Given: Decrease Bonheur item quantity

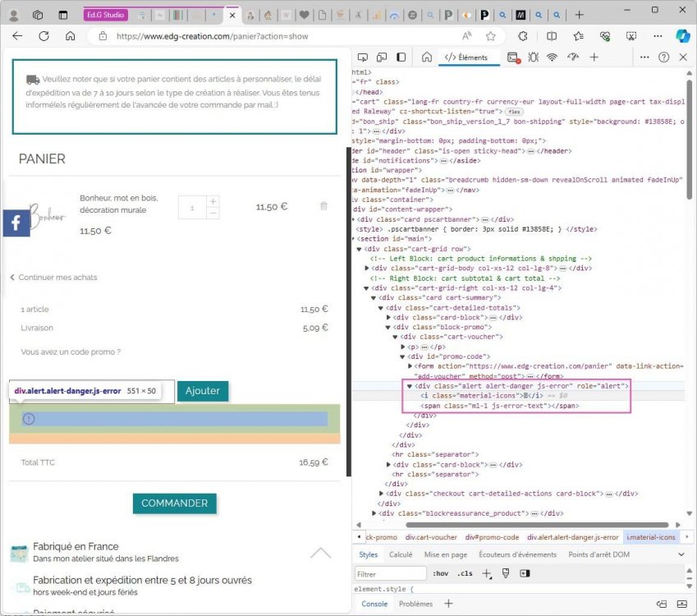Looking at the screenshot, I should click(x=213, y=214).
